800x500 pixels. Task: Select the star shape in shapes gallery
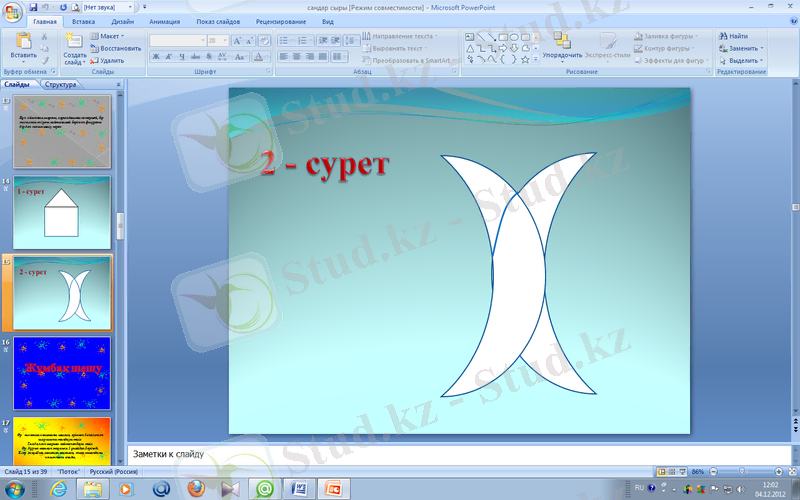[526, 59]
